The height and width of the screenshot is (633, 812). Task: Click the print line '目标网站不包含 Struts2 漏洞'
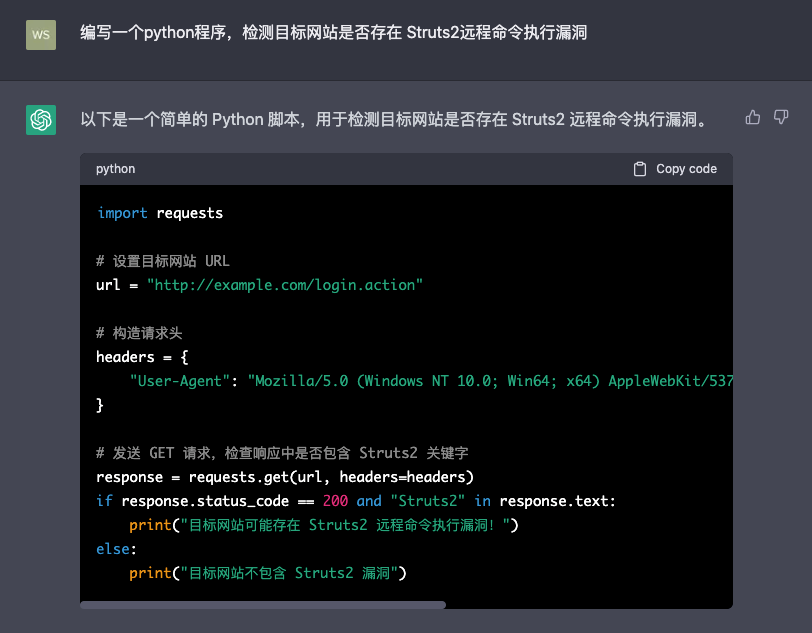(268, 573)
